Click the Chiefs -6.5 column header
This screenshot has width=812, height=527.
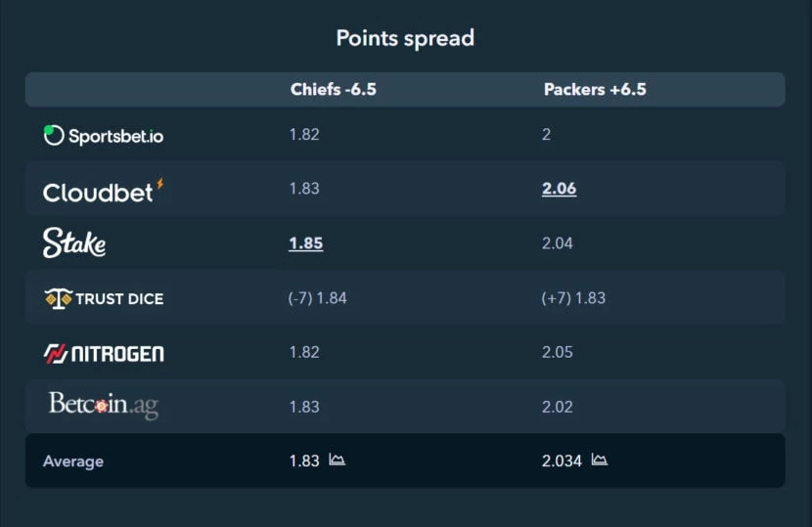tap(334, 90)
